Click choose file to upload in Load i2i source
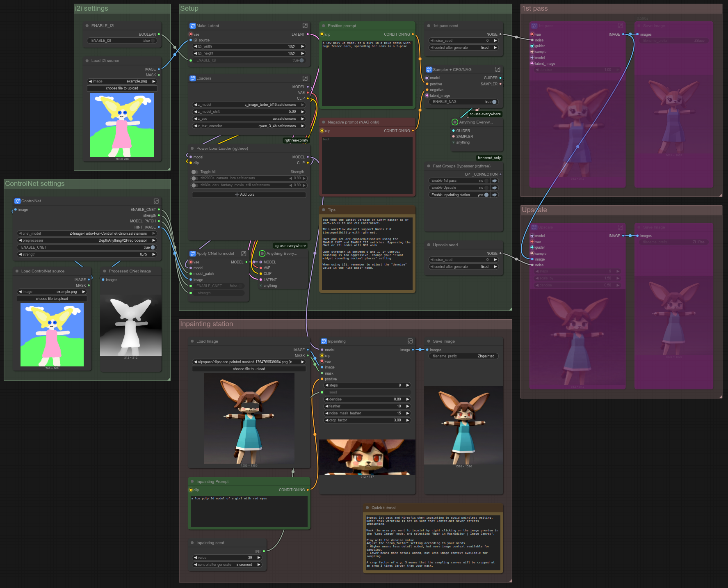 [x=122, y=88]
